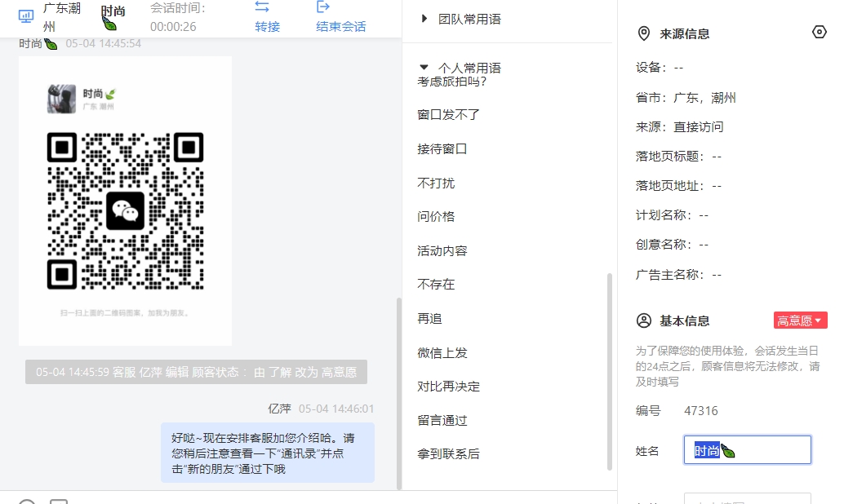Click the 广告主名称 row
Viewport: 844px width, 504px height.
[x=678, y=275]
